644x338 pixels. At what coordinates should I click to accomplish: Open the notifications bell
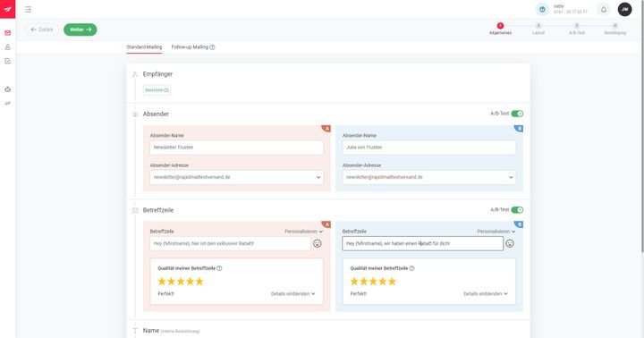[x=604, y=10]
